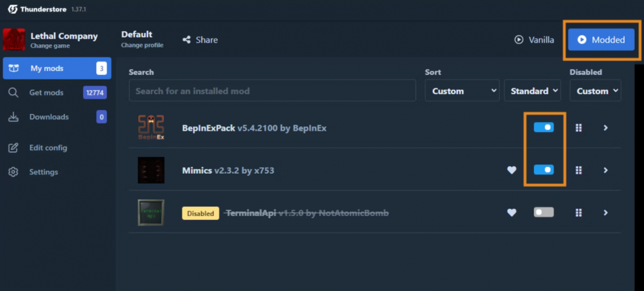The image size is (644, 291).
Task: Launch the game in Vanilla mode
Action: (x=534, y=40)
